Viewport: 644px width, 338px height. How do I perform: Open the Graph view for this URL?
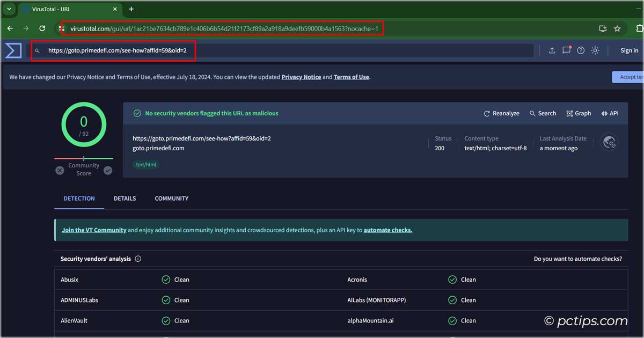point(578,113)
